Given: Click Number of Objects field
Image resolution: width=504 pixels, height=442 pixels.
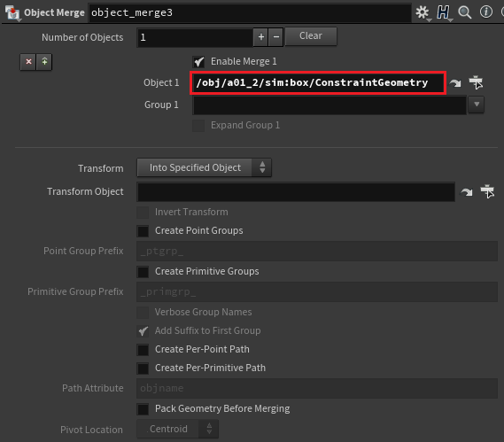Looking at the screenshot, I should pos(195,37).
